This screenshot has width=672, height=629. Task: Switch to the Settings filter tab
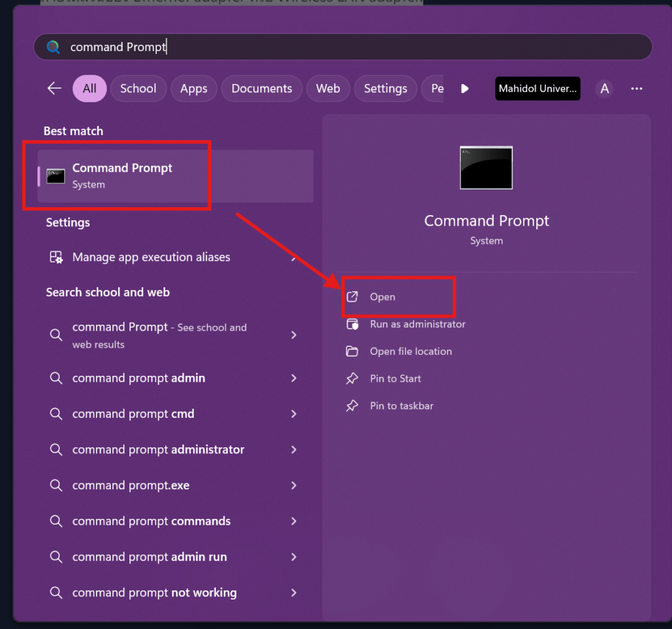pos(385,89)
